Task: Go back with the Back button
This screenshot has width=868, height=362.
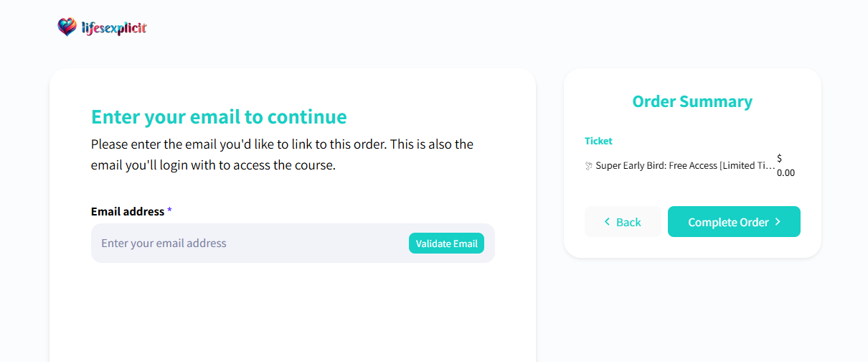Action: (623, 222)
